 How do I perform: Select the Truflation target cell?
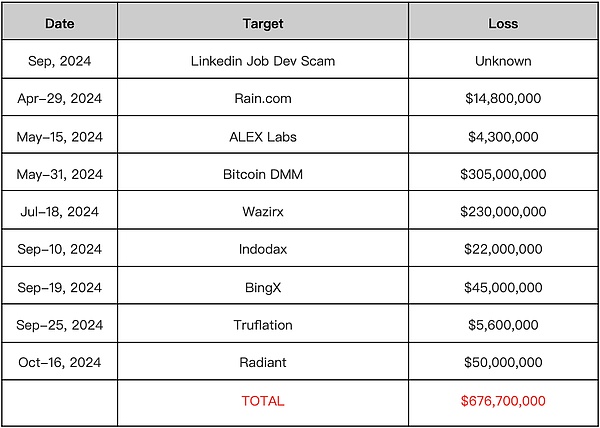(x=262, y=325)
